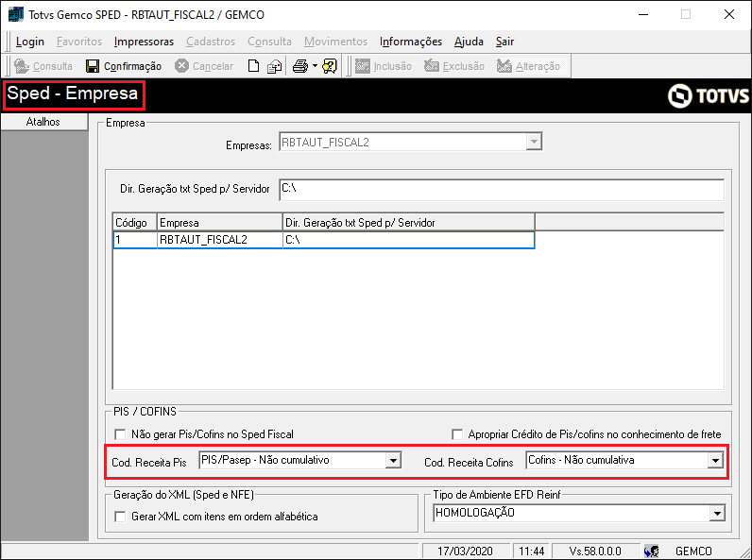Screen dimensions: 752x560
Task: Click the Confirmação floppy disk icon
Action: [x=93, y=66]
